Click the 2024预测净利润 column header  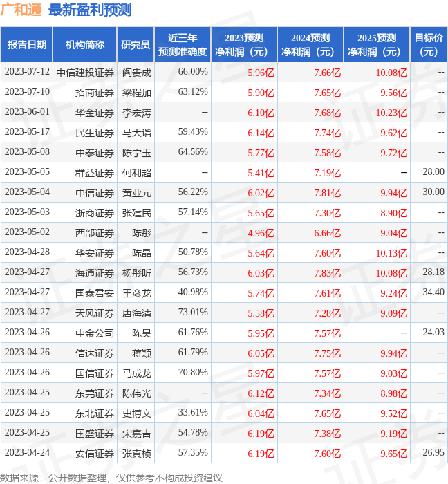[310, 45]
